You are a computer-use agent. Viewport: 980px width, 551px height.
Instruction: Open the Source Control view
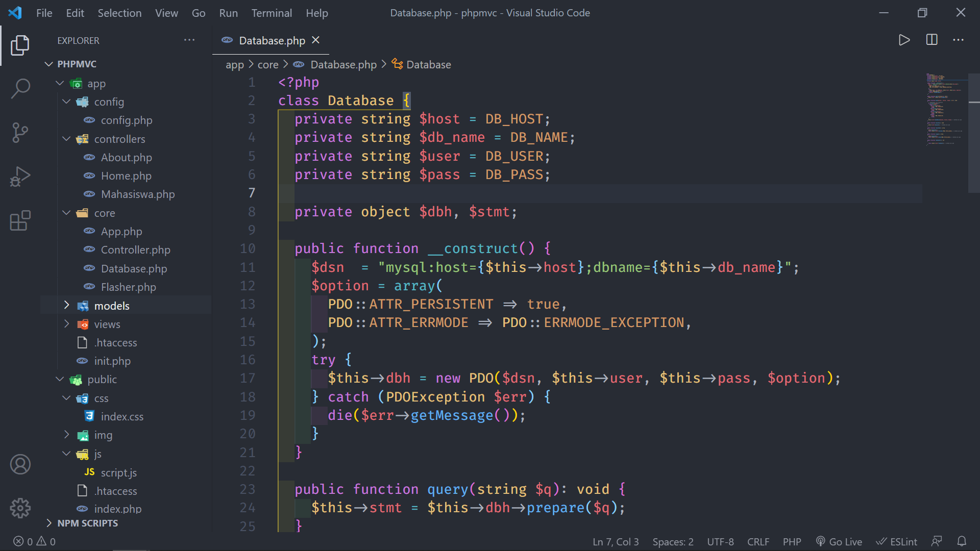click(x=20, y=133)
